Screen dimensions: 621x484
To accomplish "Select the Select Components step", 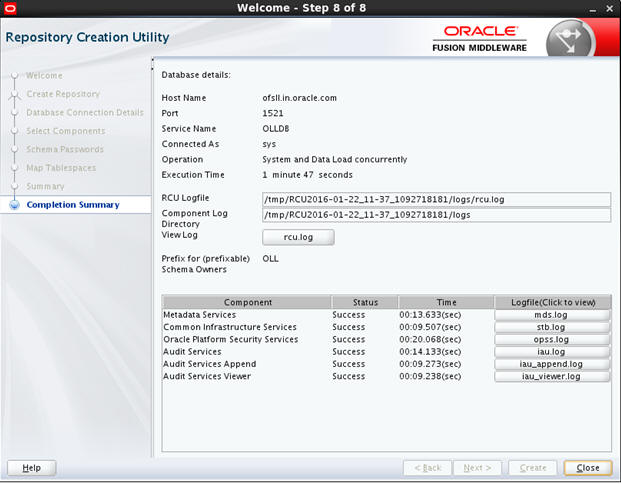I will pos(66,131).
